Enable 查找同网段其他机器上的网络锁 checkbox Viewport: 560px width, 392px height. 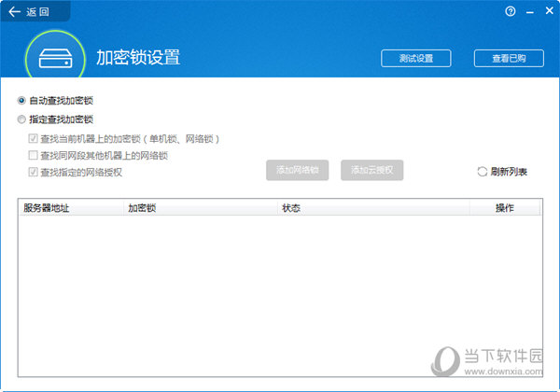[33, 155]
